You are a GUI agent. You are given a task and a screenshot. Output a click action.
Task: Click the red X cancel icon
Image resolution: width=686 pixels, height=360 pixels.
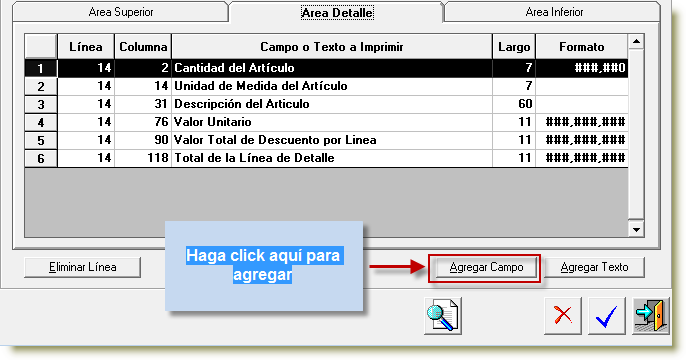(x=563, y=316)
